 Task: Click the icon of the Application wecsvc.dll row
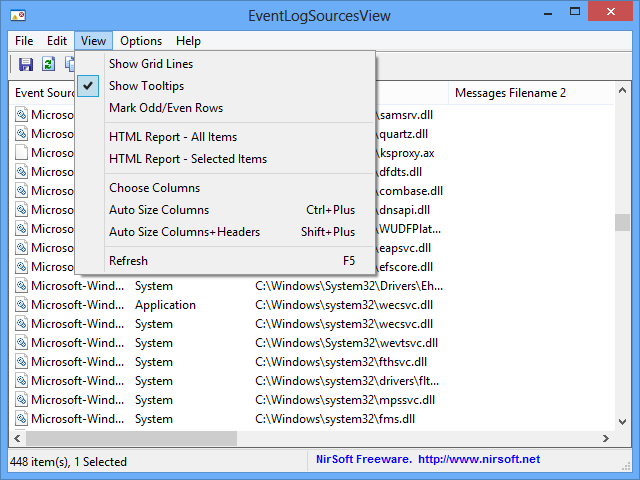click(x=21, y=304)
